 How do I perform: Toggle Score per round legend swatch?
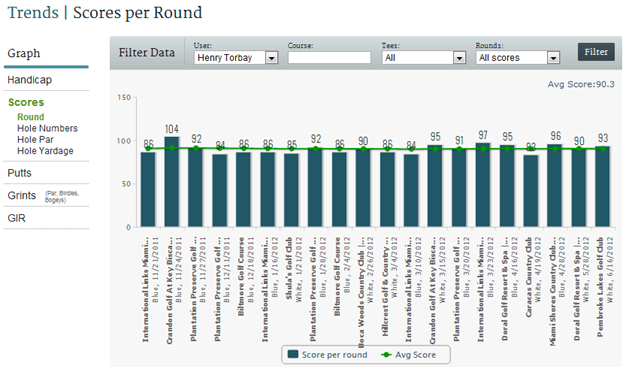[x=293, y=354]
